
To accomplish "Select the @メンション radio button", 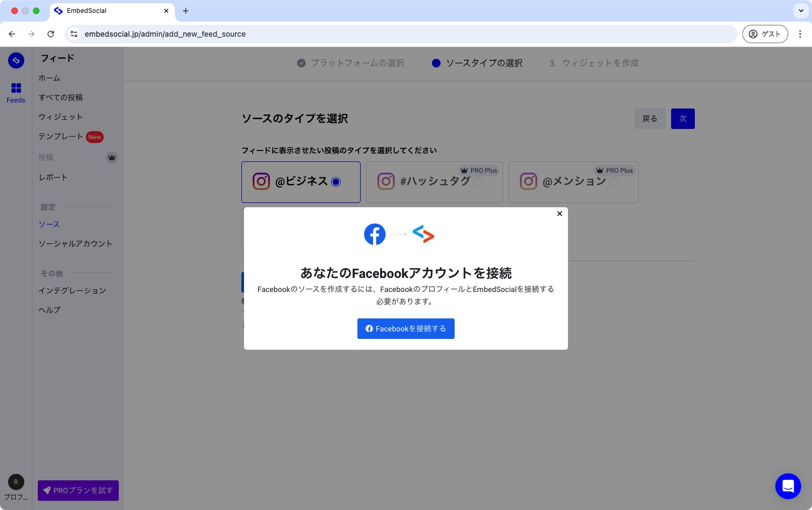I will tap(614, 182).
